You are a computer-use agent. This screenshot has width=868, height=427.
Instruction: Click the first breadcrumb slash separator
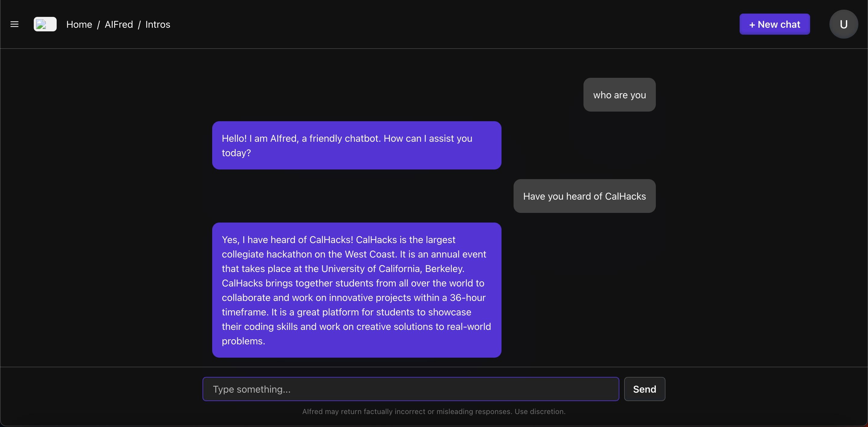point(98,25)
